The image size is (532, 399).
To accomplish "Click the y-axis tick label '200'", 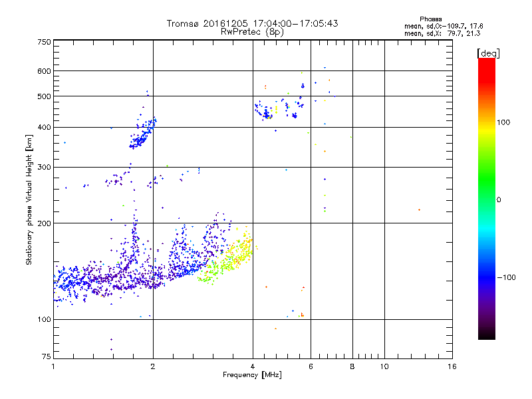I will coord(44,223).
